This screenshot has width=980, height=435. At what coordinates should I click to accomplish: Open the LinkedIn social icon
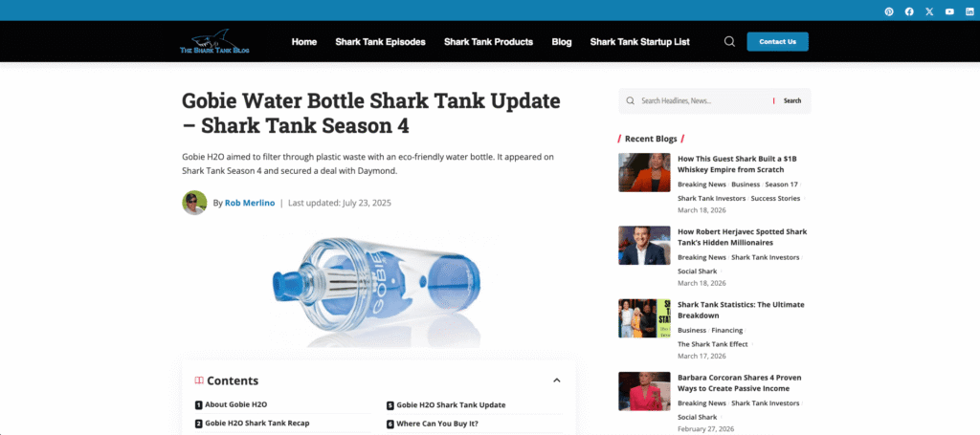point(969,11)
